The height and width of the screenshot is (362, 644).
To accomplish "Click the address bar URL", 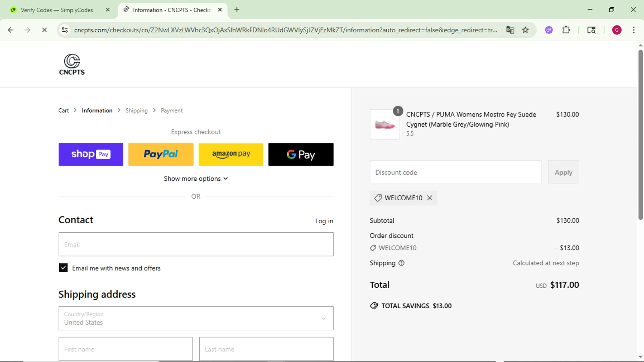I will coord(286,30).
